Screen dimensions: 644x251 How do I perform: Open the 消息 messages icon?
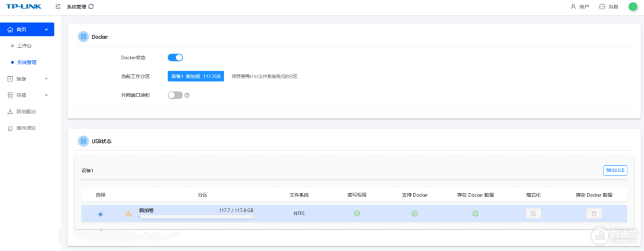click(602, 6)
